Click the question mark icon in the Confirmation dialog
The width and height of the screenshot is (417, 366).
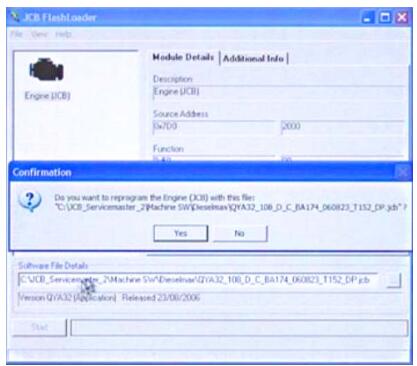pos(30,201)
